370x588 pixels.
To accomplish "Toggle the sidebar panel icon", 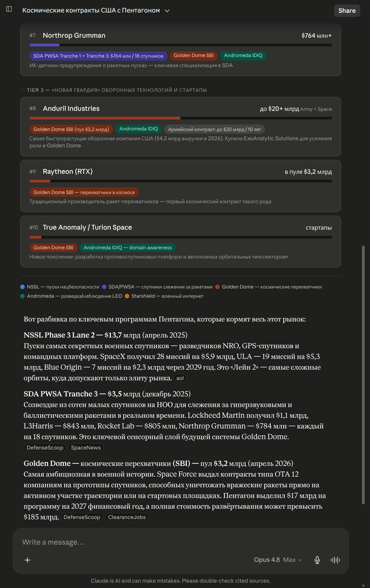I will coord(9,9).
